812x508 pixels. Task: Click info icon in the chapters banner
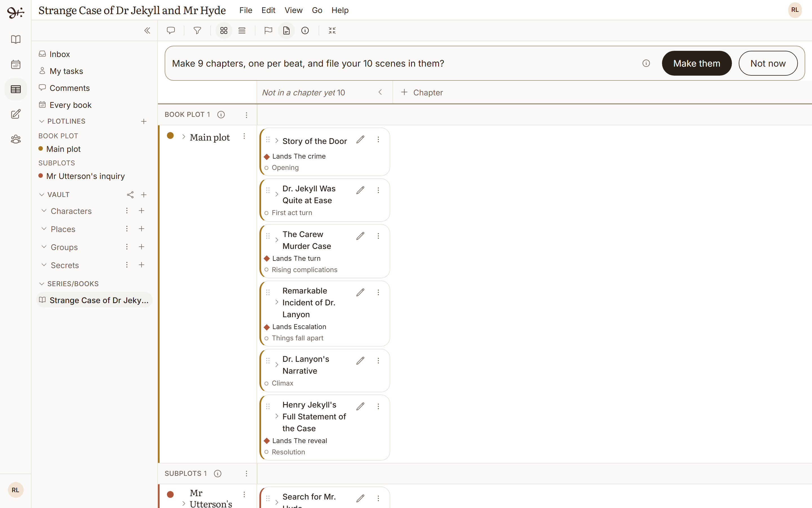[x=646, y=63]
